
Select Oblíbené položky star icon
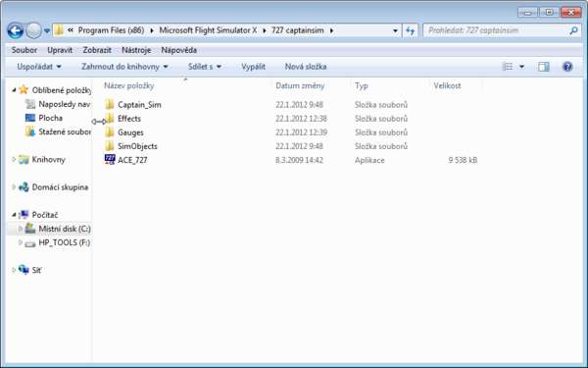pyautogui.click(x=24, y=89)
